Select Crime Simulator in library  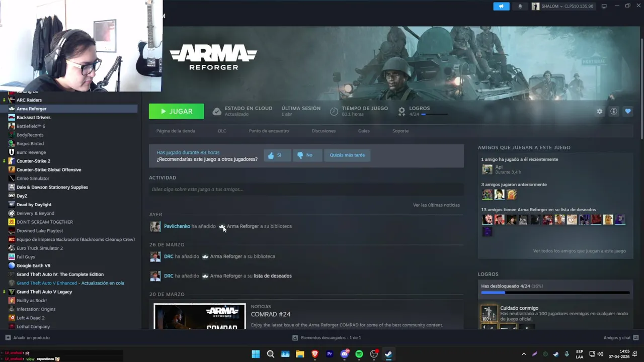coord(33,178)
